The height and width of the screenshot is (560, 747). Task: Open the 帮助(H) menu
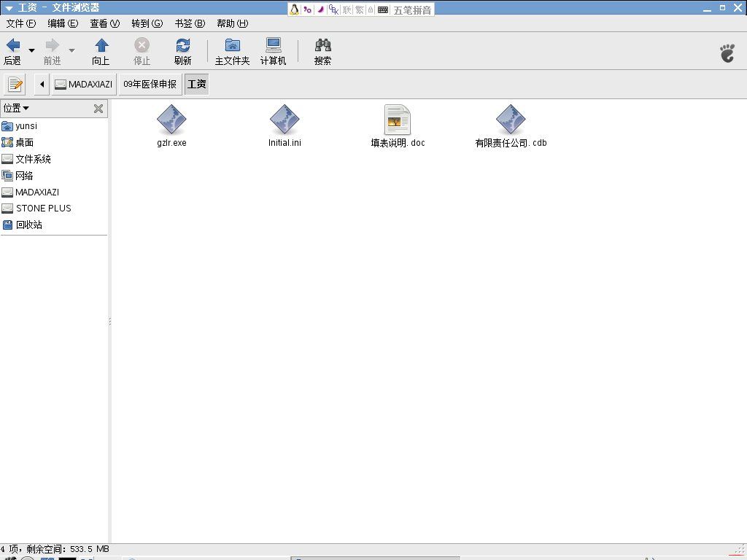232,23
